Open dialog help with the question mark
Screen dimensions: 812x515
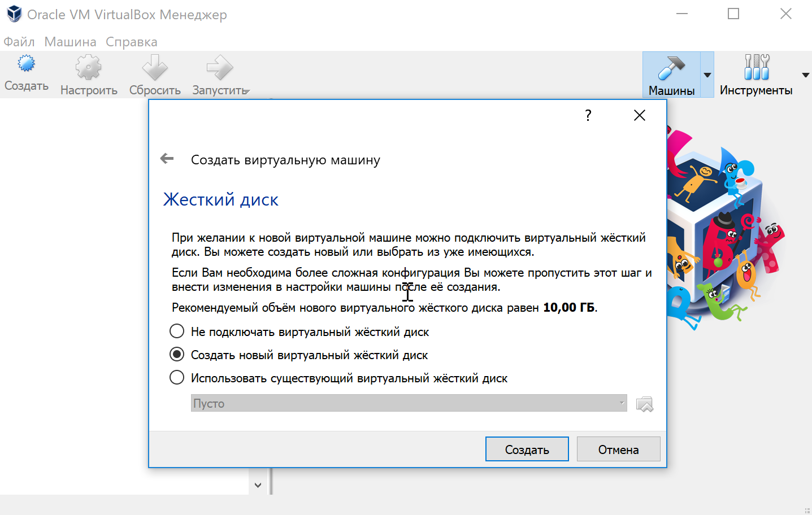tap(588, 115)
